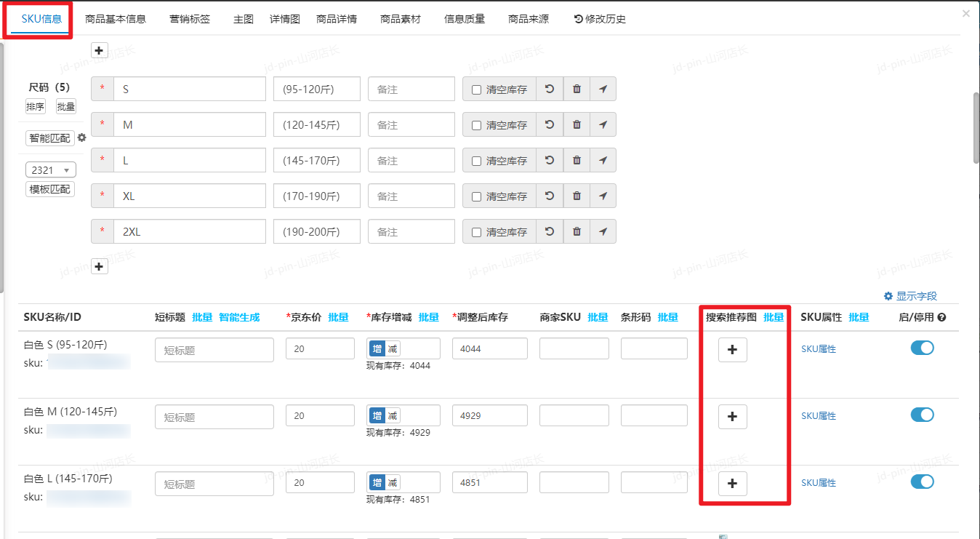980x539 pixels.
Task: Open the 显示字段 field settings
Action: 910,296
